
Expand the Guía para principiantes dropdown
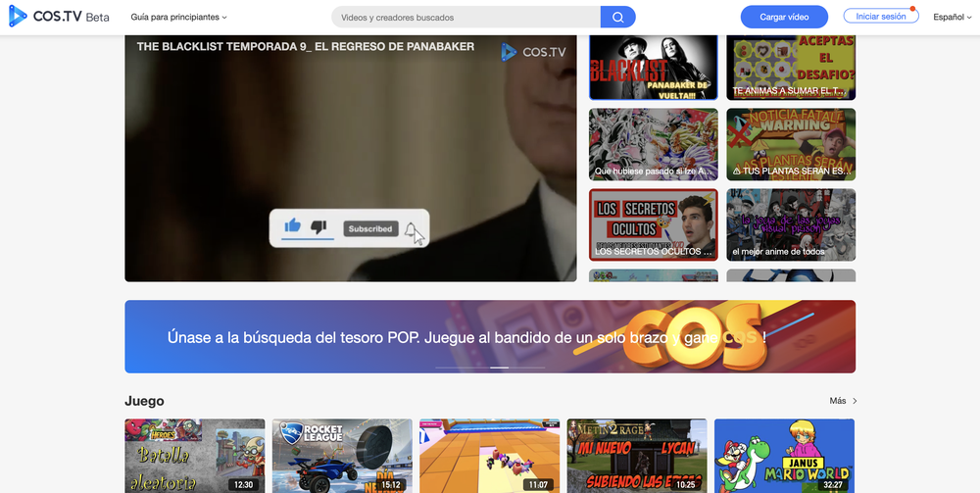pyautogui.click(x=178, y=17)
